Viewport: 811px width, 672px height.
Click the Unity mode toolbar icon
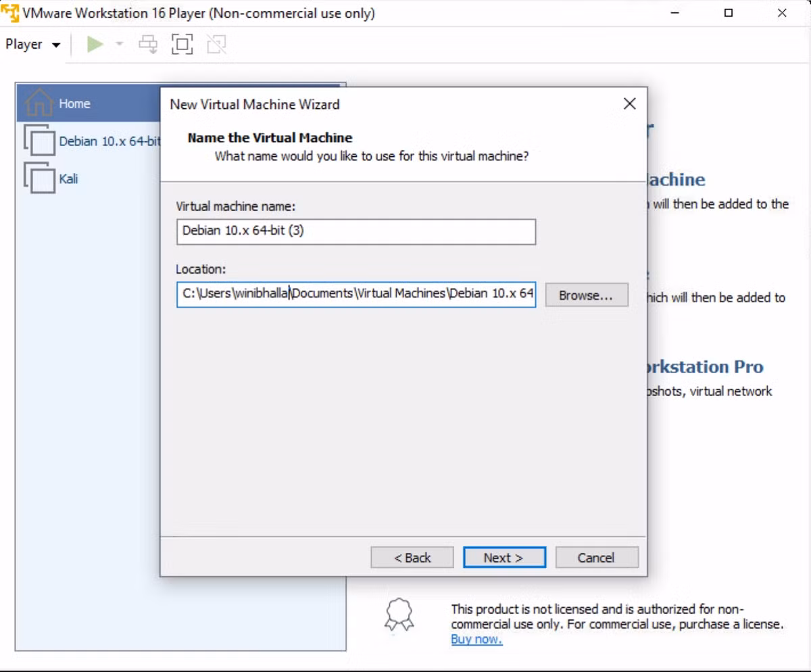pos(216,45)
